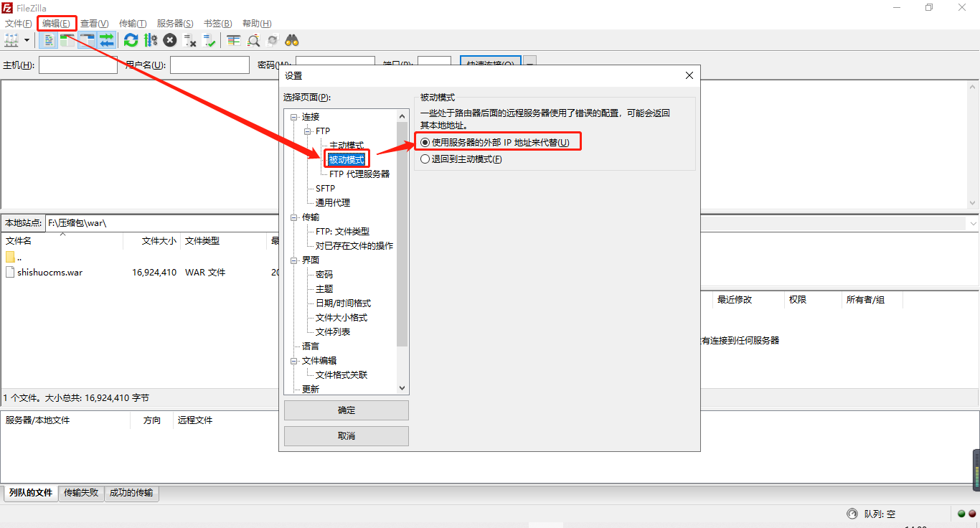980x528 pixels.
Task: Click the disconnect from server icon
Action: [189, 40]
